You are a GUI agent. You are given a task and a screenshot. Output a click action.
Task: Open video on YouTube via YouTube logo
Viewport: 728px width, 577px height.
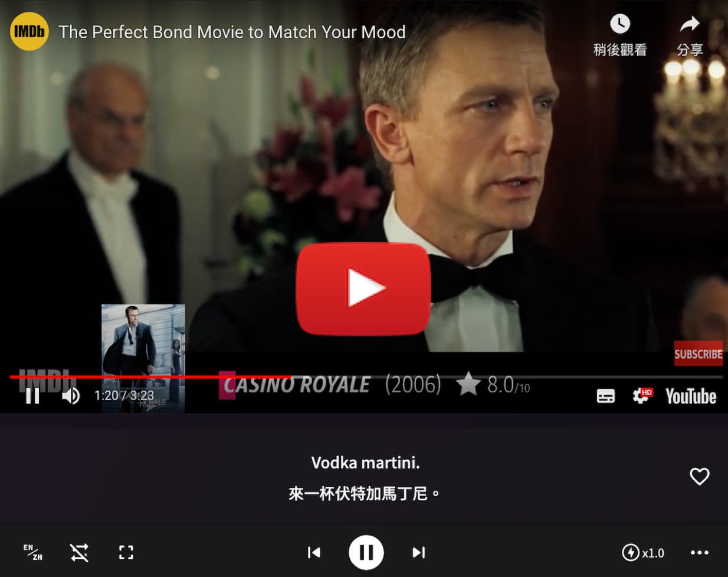[x=691, y=396]
